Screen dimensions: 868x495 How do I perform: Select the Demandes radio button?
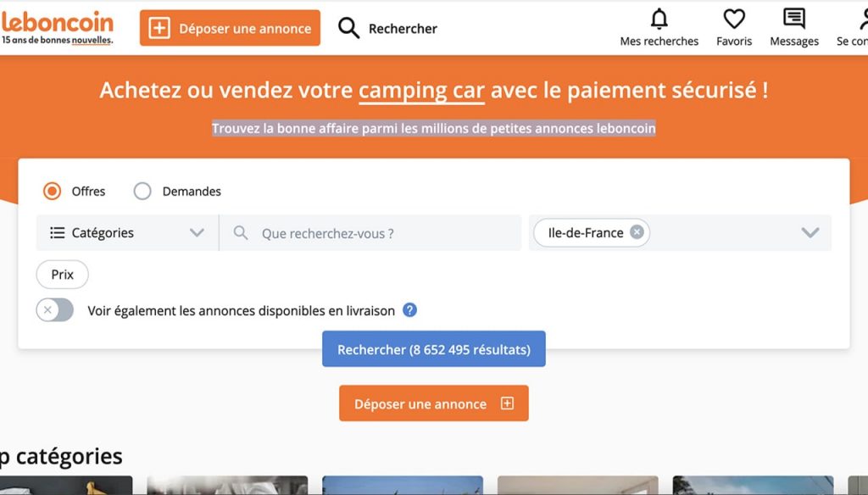click(142, 191)
